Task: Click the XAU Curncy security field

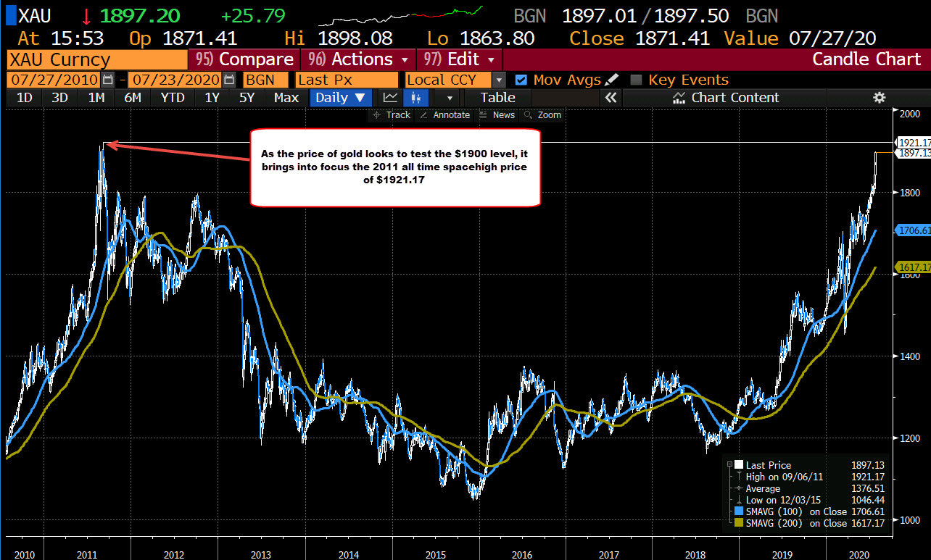Action: coord(96,59)
